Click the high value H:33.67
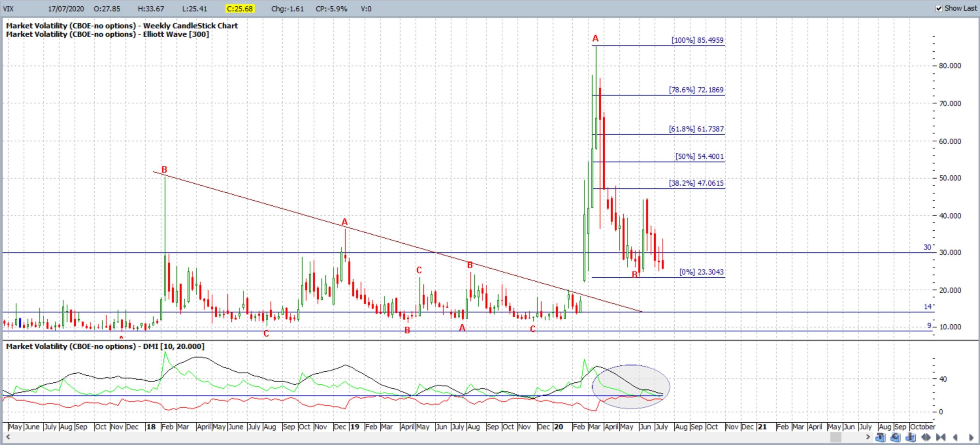980x445 pixels. [x=151, y=9]
